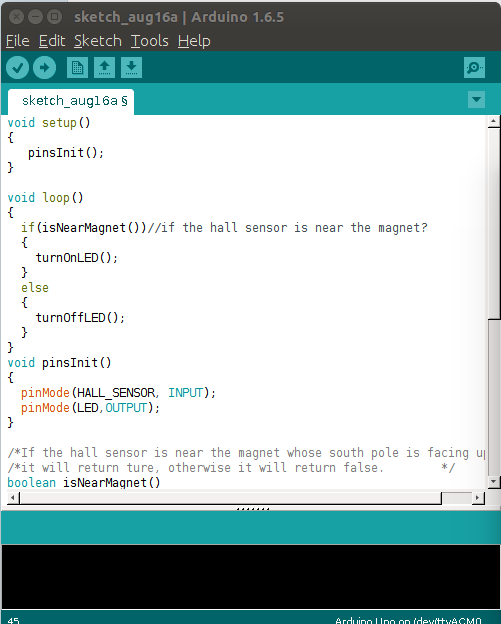
Task: Click the 'pinsInit();' call in setup
Action: click(x=66, y=153)
